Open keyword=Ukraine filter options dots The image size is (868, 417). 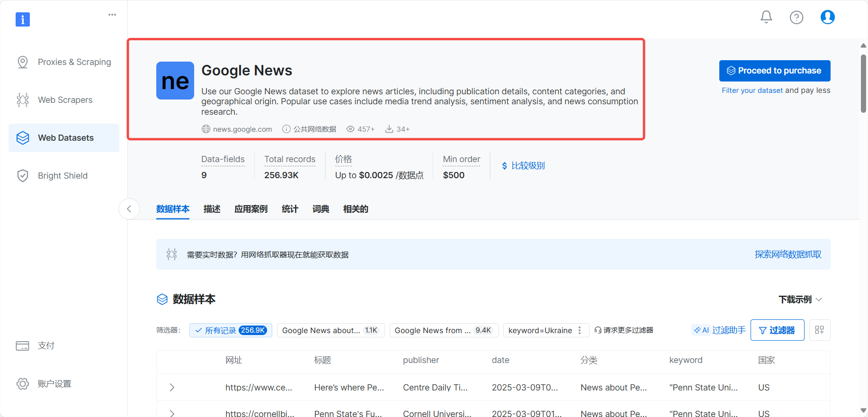coord(580,330)
